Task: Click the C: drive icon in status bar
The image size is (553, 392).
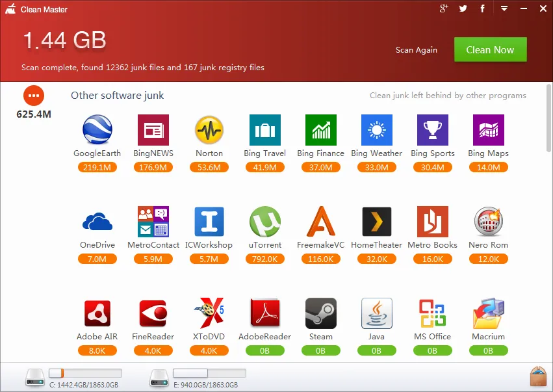Action: [x=35, y=378]
